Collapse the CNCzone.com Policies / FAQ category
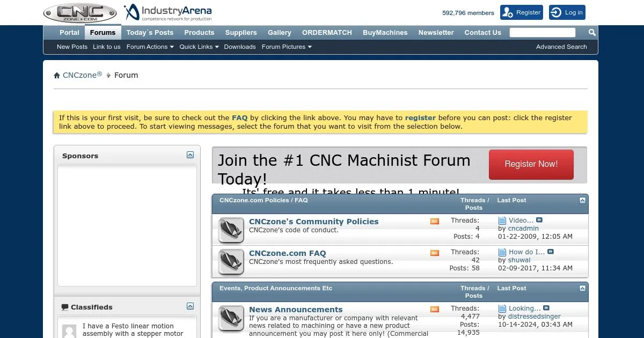Viewport: 644px width, 338px height. pyautogui.click(x=582, y=200)
